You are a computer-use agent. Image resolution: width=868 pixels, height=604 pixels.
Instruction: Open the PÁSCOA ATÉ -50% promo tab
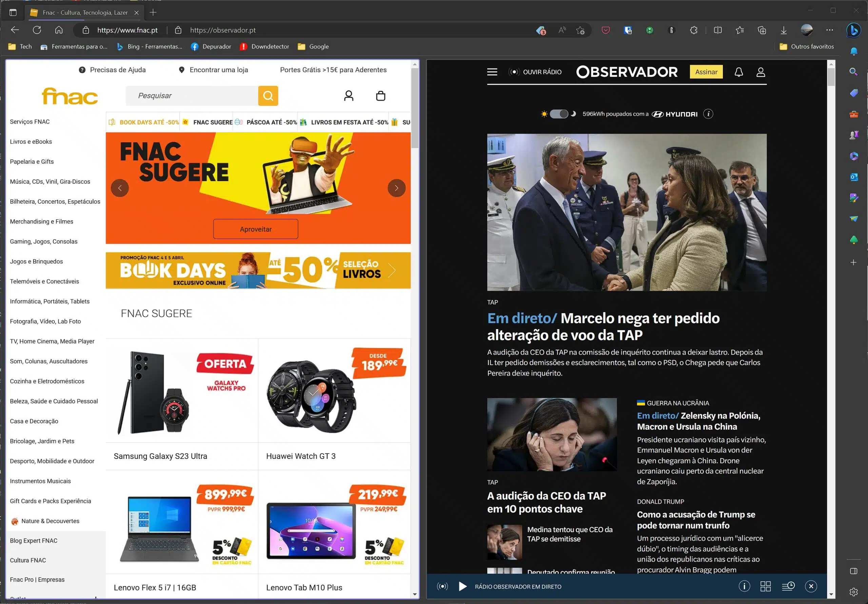pos(266,122)
